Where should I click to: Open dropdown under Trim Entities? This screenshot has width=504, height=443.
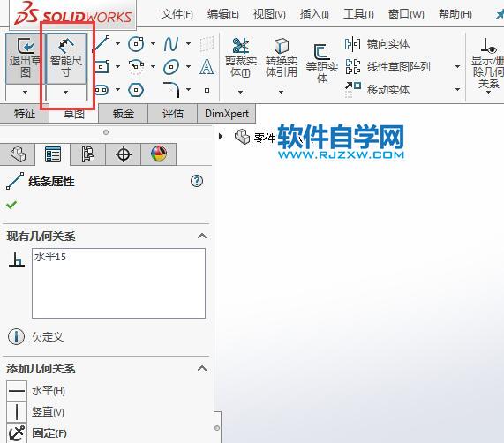pyautogui.click(x=241, y=93)
